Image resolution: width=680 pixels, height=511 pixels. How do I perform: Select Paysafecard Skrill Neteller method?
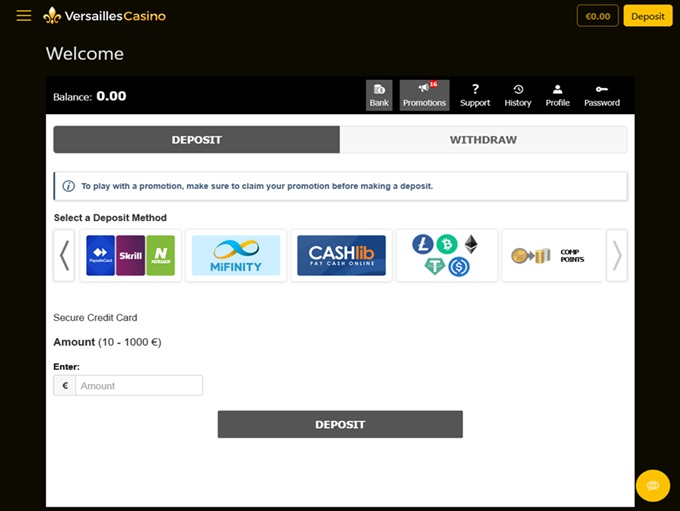(131, 256)
